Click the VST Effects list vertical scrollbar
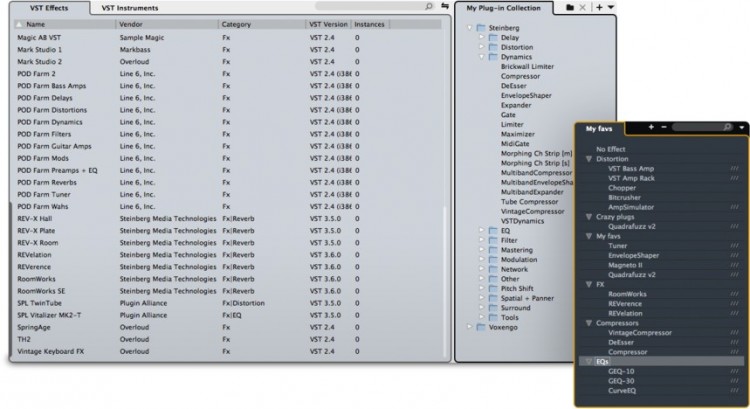750x409 pixels. [x=445, y=282]
